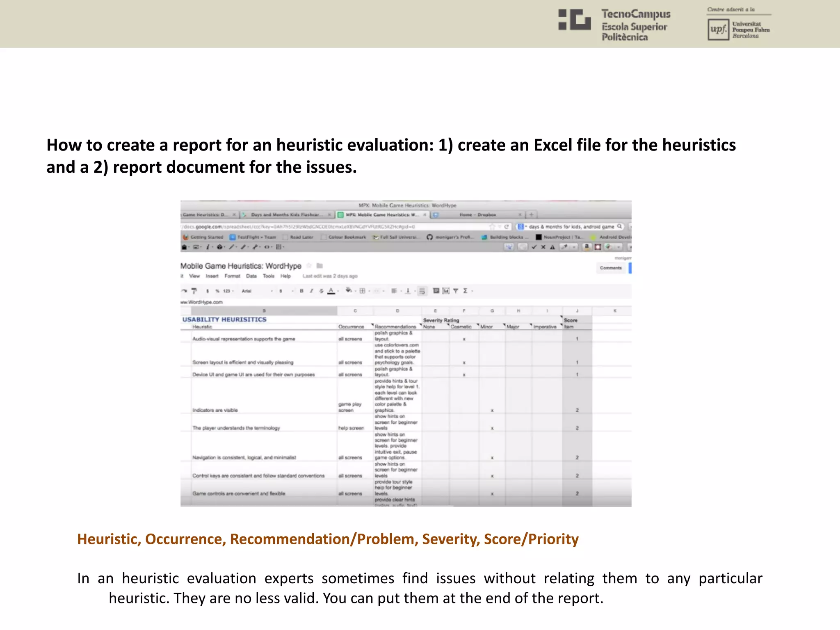Open a new browser tab with plus
The width and height of the screenshot is (840, 630).
coord(532,215)
